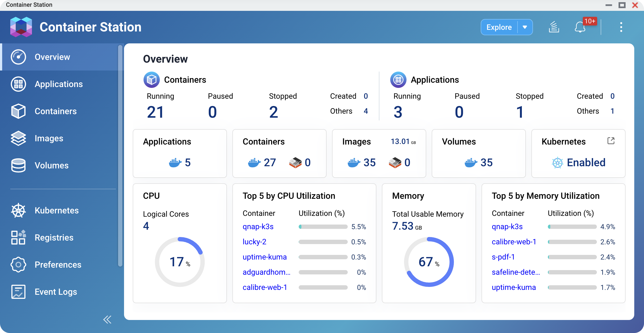
Task: Open calibre-web-1 link in CPU list
Action: tap(265, 287)
